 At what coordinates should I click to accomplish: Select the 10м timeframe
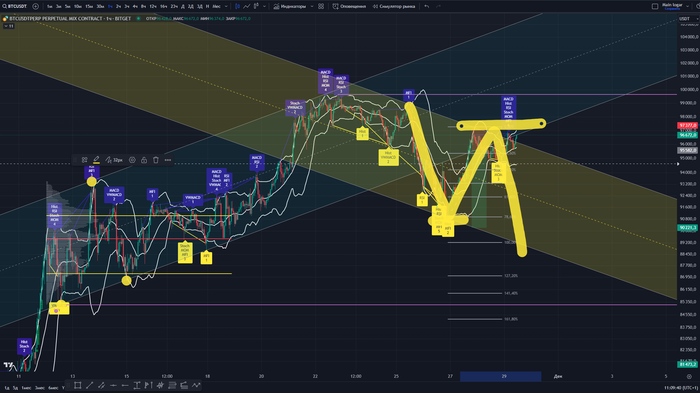(x=78, y=6)
